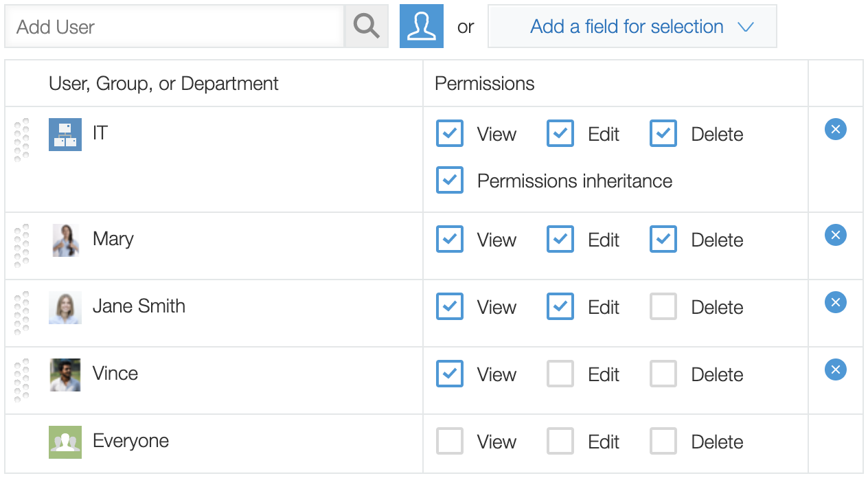Click Jane Smith's avatar picture
Image resolution: width=868 pixels, height=478 pixels.
pos(65,306)
